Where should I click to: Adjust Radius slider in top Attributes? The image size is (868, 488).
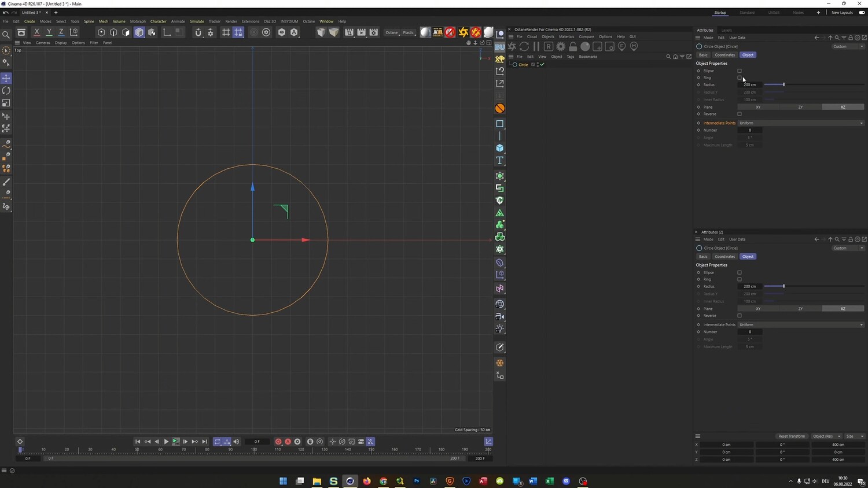pyautogui.click(x=814, y=85)
